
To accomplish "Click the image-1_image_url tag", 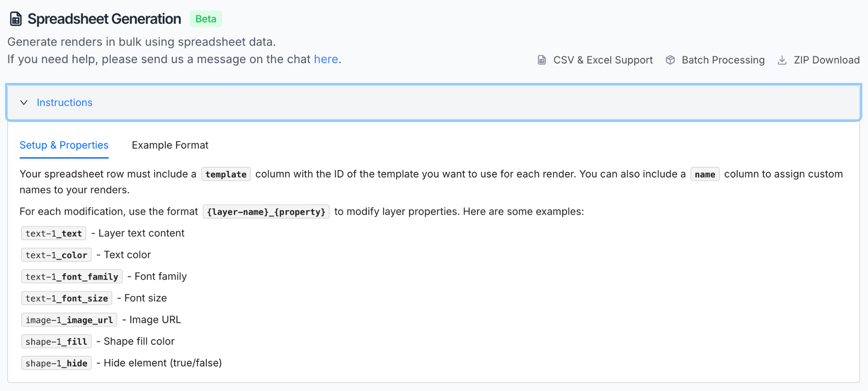I will [x=69, y=319].
